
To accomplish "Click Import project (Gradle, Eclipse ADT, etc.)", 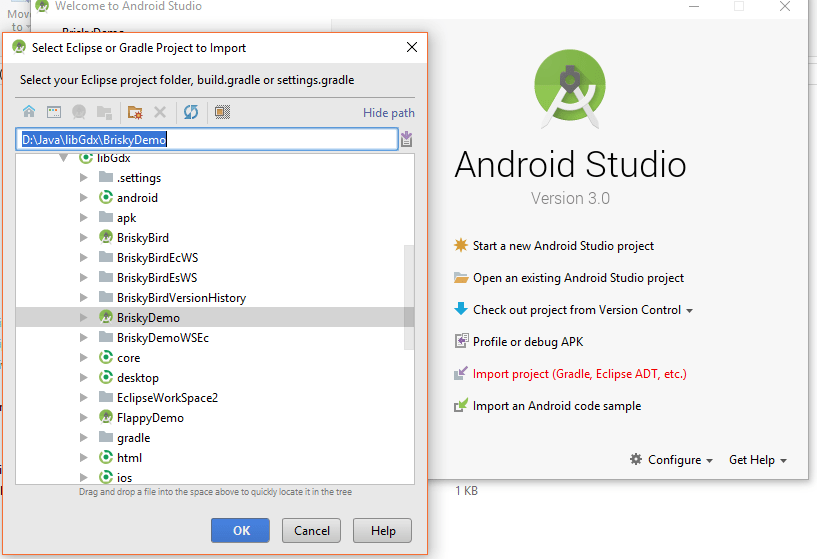I will 579,374.
